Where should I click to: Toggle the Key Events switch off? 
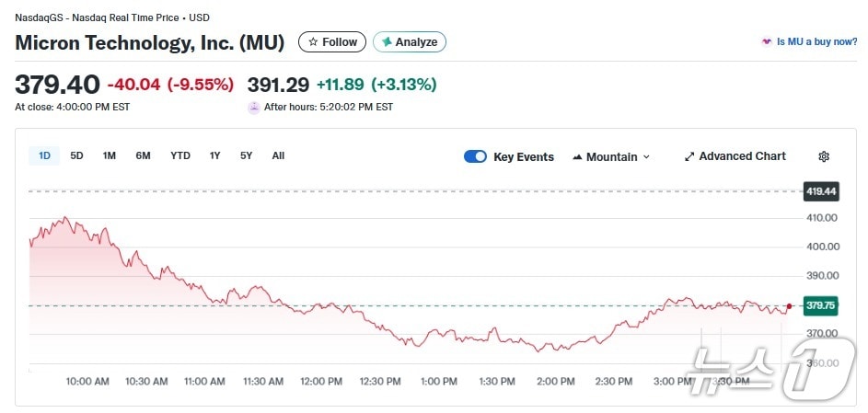coord(475,156)
